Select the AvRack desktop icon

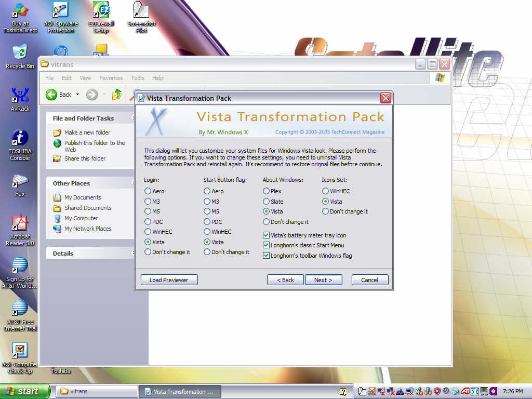[x=20, y=100]
